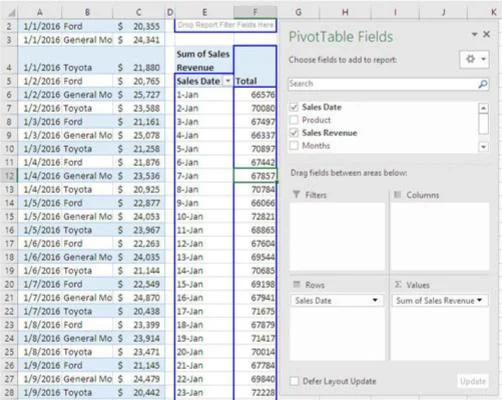
Task: Toggle the Defer Layout Update checkbox
Action: [294, 381]
